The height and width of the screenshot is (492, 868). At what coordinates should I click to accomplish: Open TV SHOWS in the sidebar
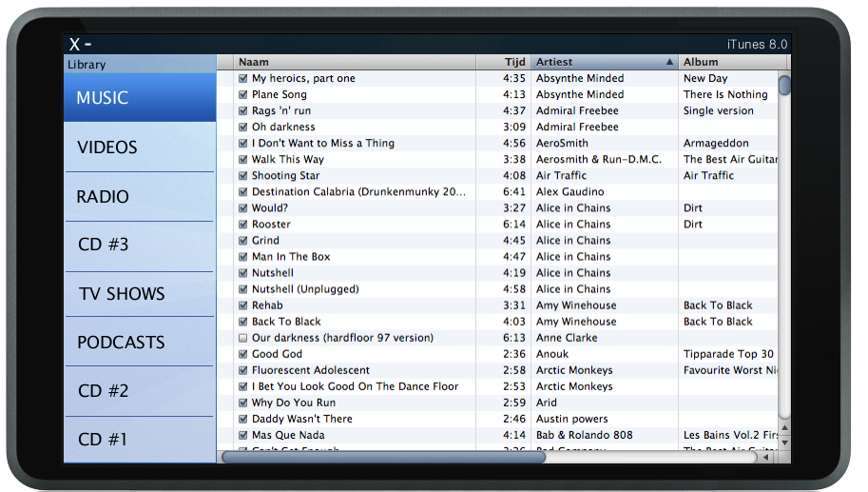click(140, 294)
